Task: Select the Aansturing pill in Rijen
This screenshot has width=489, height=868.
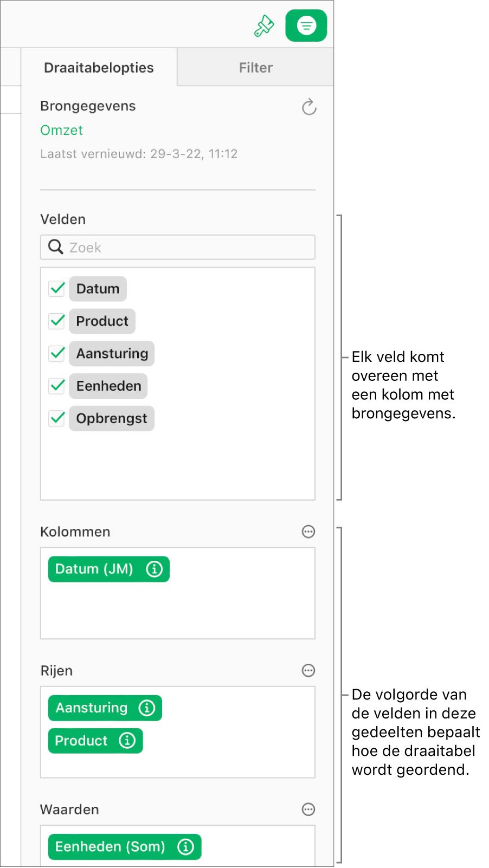Action: 92,708
